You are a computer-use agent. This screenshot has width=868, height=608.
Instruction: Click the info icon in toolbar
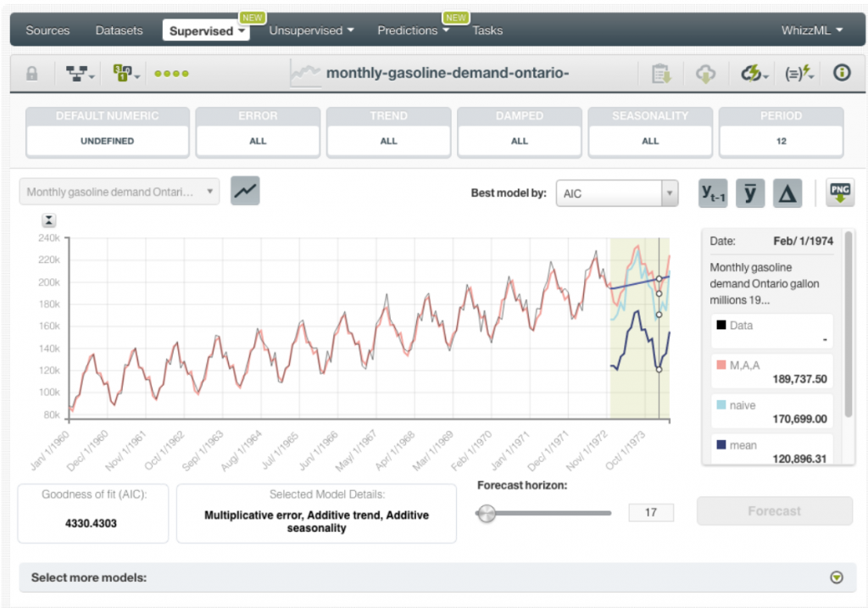pyautogui.click(x=841, y=74)
